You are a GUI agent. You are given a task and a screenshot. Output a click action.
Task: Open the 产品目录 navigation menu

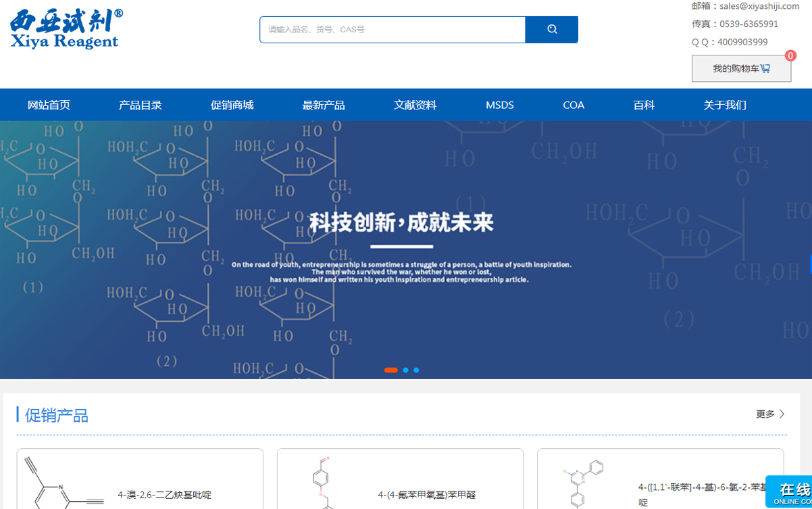coord(141,105)
